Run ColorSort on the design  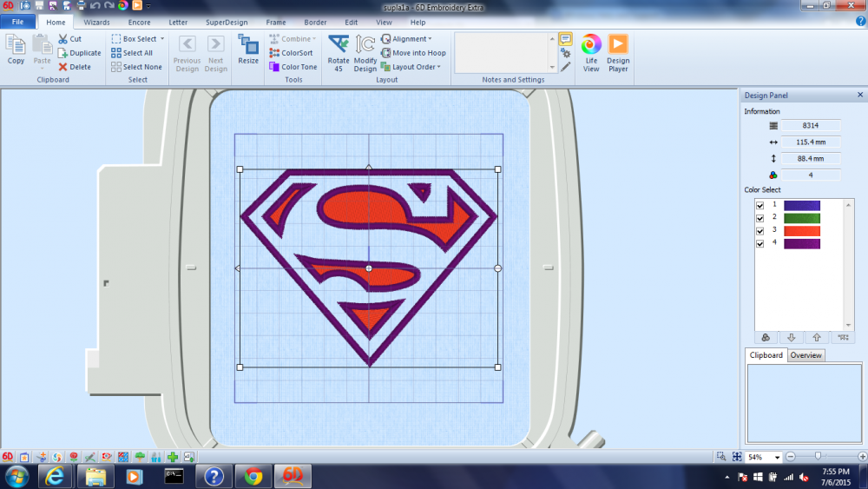click(x=291, y=53)
